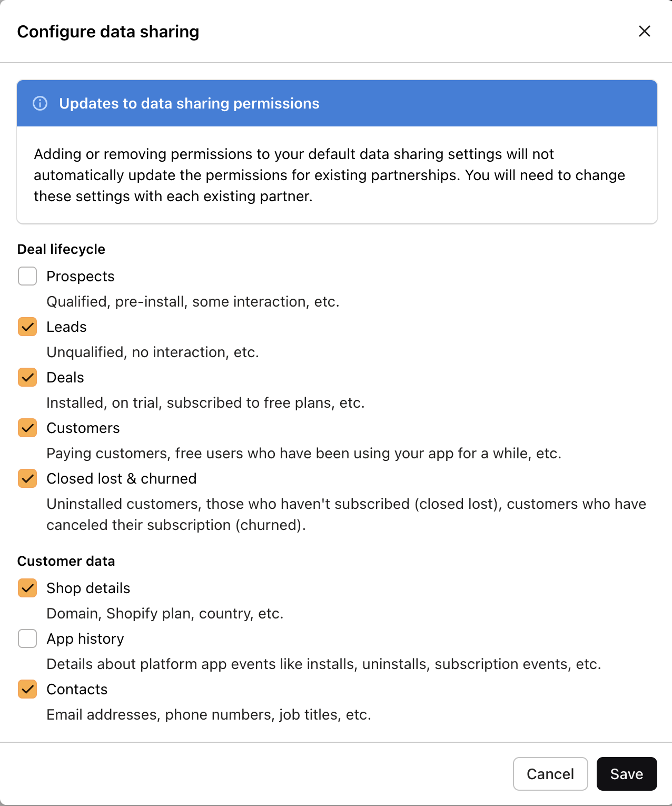Enable the Prospects checkbox

click(27, 276)
